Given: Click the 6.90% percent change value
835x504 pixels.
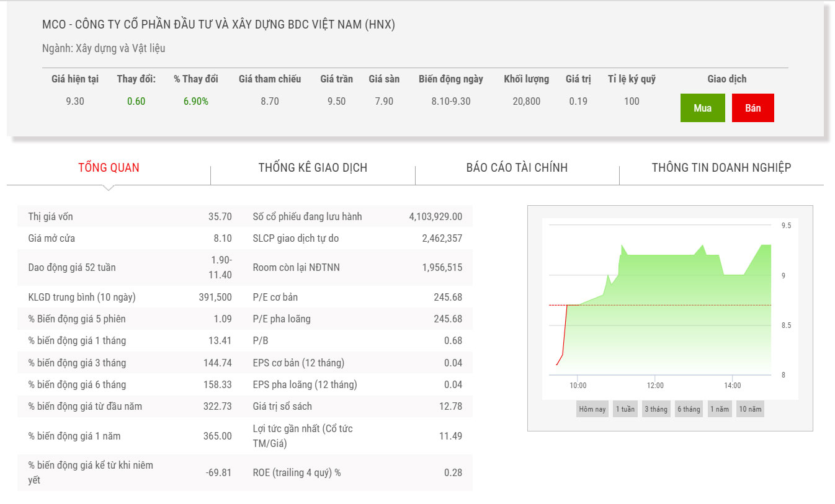Looking at the screenshot, I should click(195, 101).
